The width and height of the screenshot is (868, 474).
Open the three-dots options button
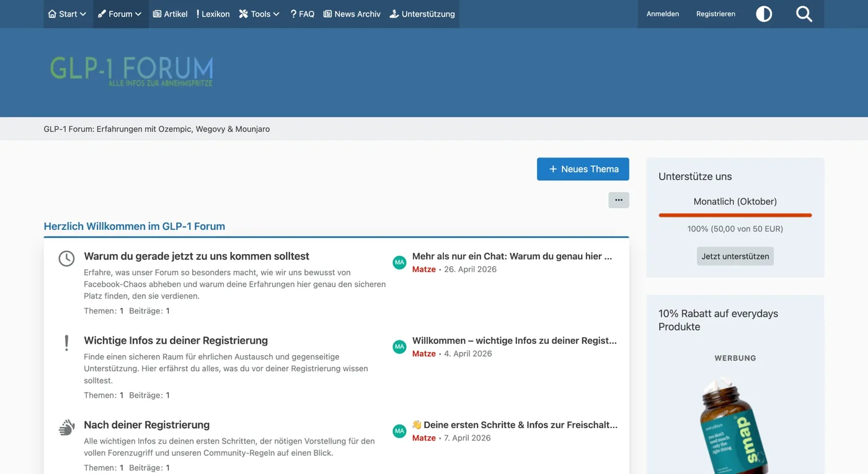coord(619,200)
